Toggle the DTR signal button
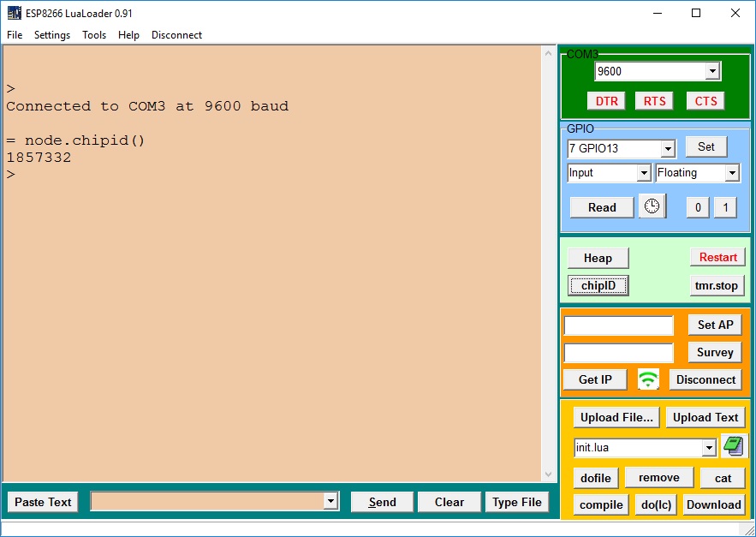 coord(606,101)
